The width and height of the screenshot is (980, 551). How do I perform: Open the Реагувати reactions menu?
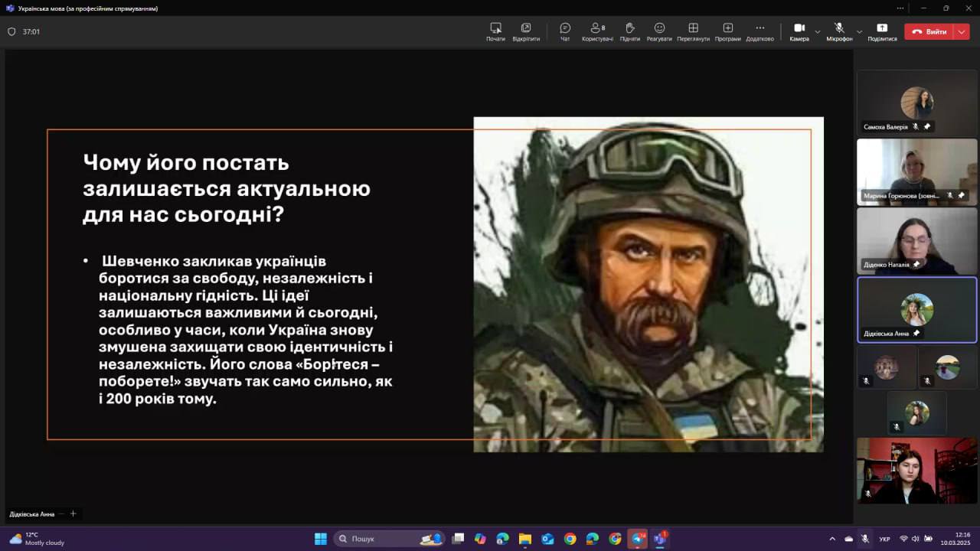click(659, 31)
